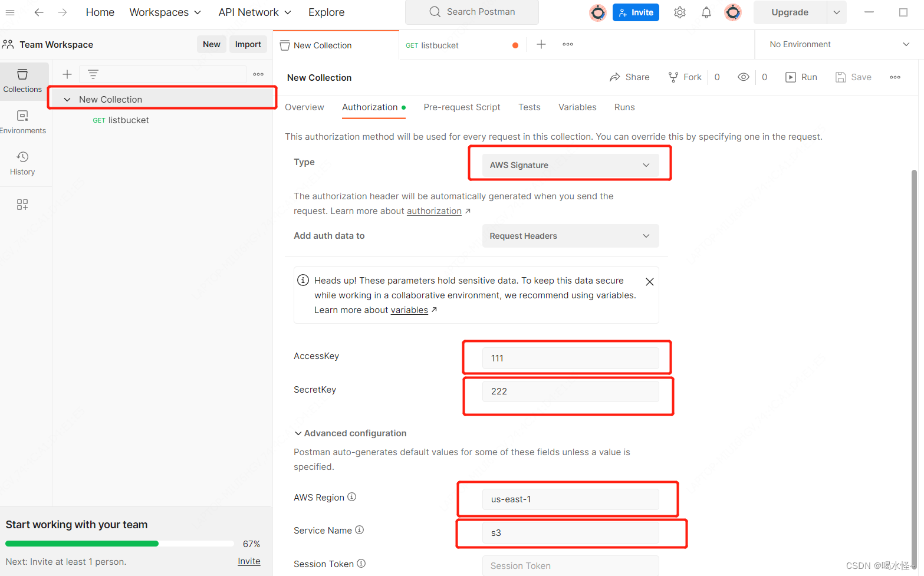Image resolution: width=924 pixels, height=576 pixels.
Task: Click the Invite link in team progress
Action: (x=249, y=561)
